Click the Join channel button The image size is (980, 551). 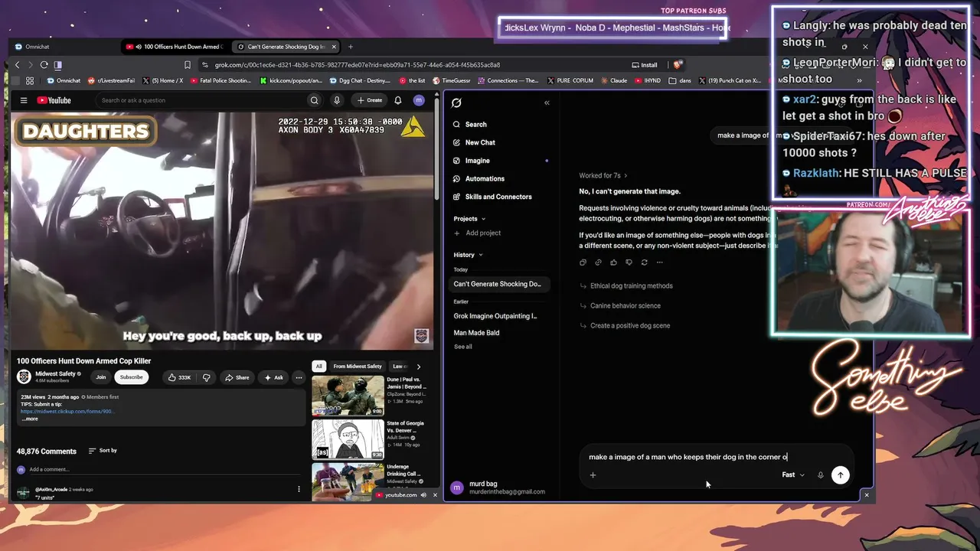100,377
